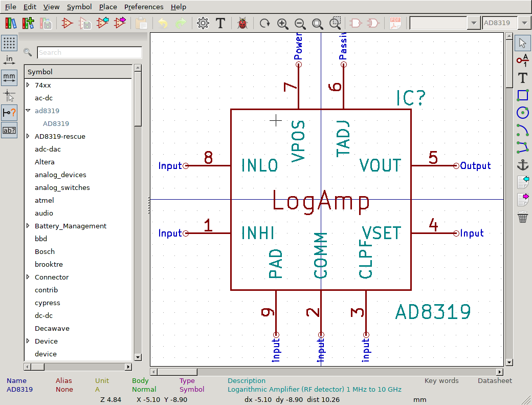
Task: Select the add pin tool
Action: pos(522,60)
